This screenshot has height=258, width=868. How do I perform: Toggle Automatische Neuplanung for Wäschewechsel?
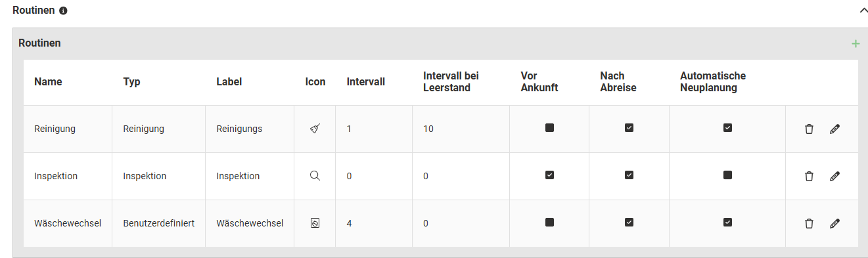(727, 223)
